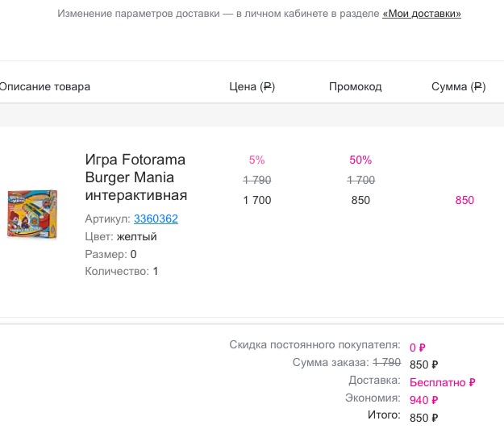504x429 pixels.
Task: Click article number 3360362 link
Action: (156, 219)
